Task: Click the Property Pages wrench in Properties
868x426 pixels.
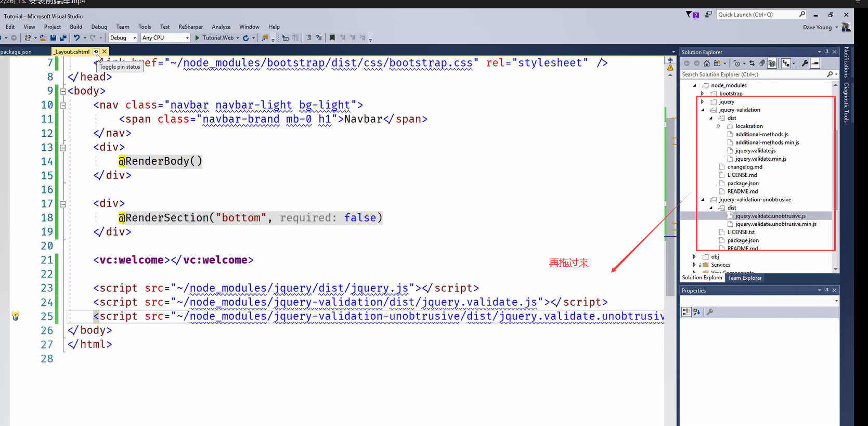Action: [x=710, y=312]
